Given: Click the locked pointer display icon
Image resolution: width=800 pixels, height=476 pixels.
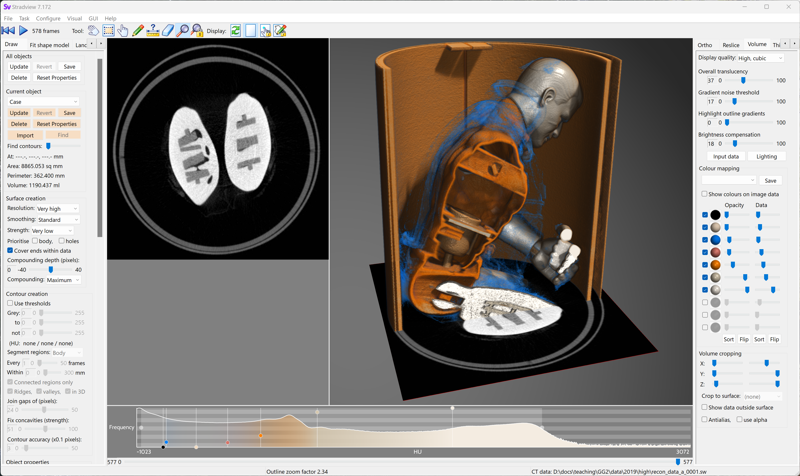Looking at the screenshot, I should [x=265, y=31].
